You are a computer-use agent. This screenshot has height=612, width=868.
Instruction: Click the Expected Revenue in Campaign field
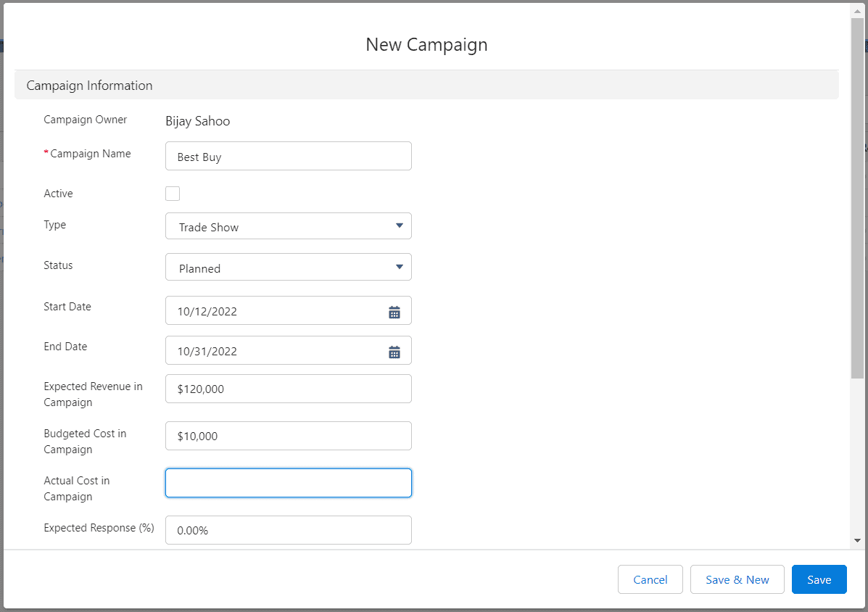tap(288, 389)
